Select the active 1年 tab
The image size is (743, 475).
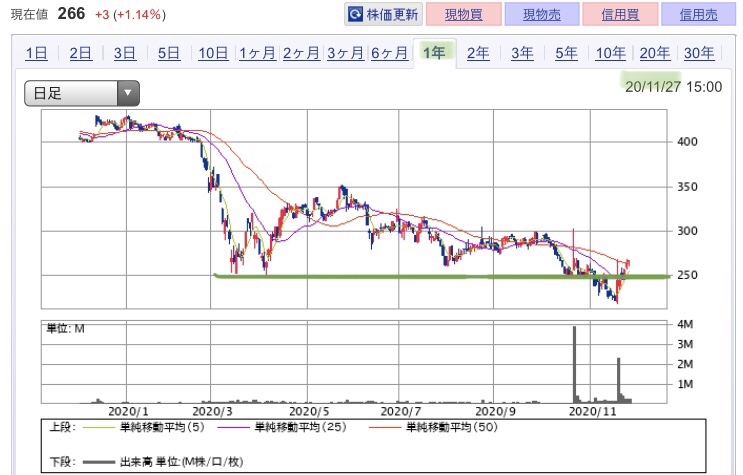click(434, 52)
